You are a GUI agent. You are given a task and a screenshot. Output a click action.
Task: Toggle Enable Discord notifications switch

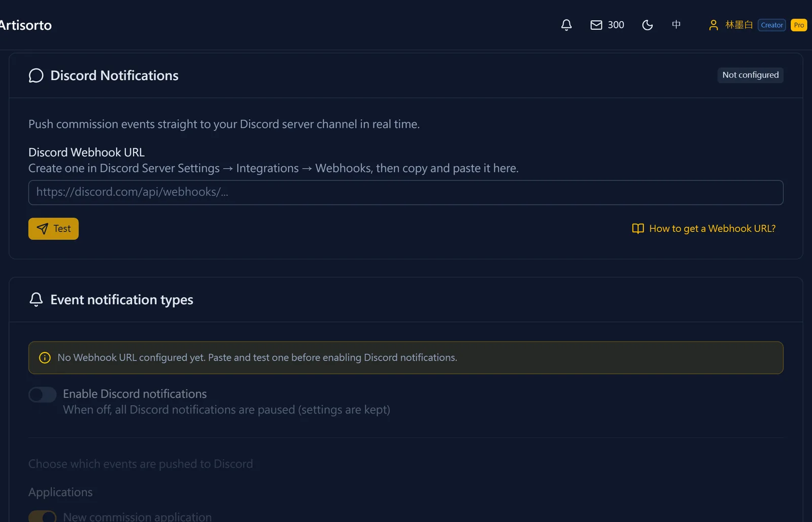(42, 395)
